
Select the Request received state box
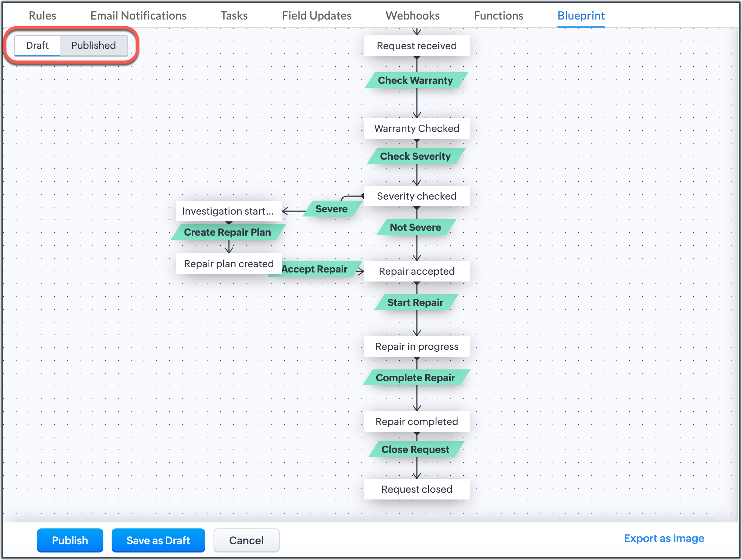pyautogui.click(x=416, y=46)
